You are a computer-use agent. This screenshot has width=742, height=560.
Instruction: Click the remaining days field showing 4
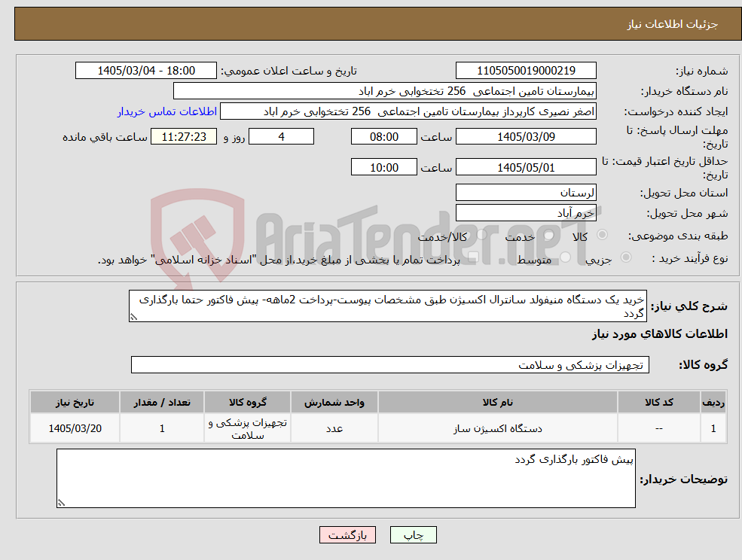281,137
